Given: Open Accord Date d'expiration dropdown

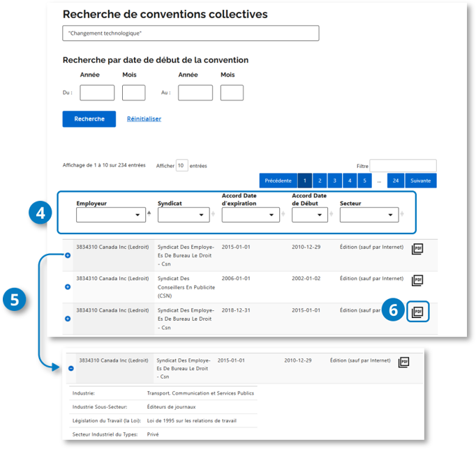Looking at the screenshot, I should [x=251, y=215].
